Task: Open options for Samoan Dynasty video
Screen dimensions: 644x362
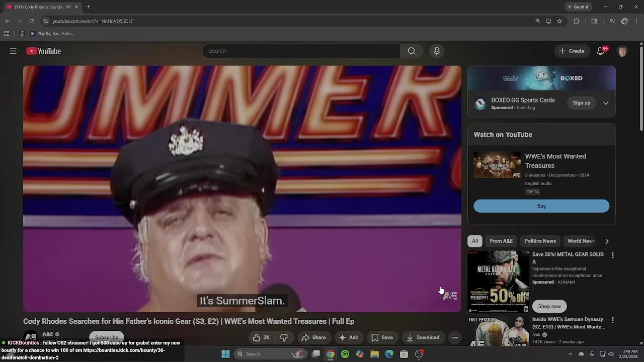Action: [x=613, y=320]
